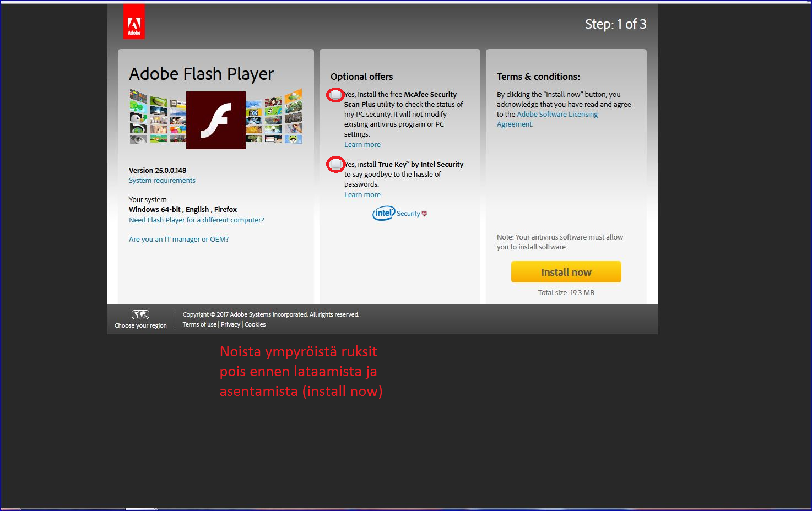812x511 pixels.
Task: Click the Flash Player logo image
Action: click(216, 120)
